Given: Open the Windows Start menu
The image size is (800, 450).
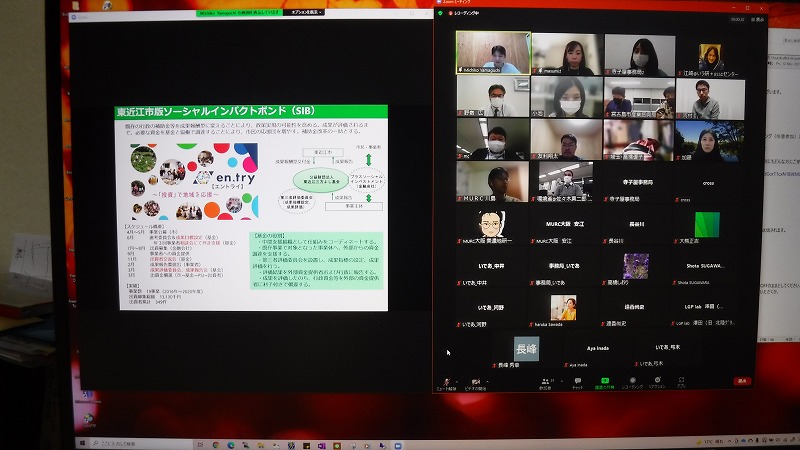Looking at the screenshot, I should 83,445.
